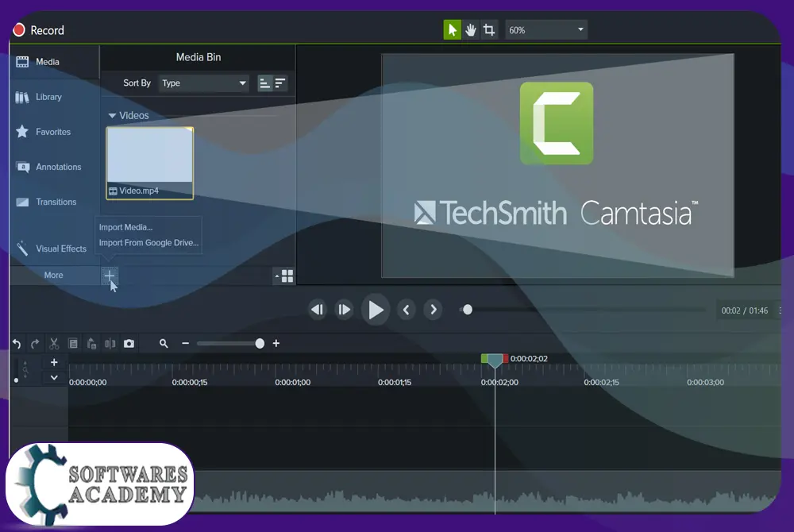Select the Video.mp4 thumbnail
The image size is (794, 532).
pos(150,163)
